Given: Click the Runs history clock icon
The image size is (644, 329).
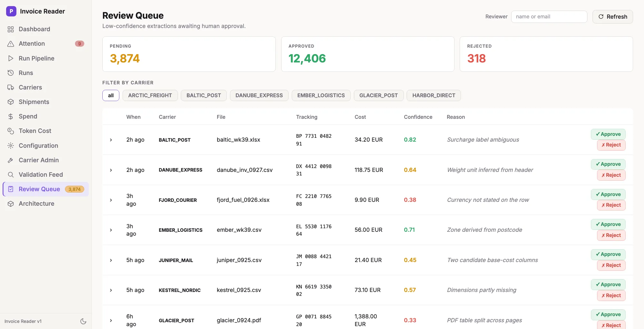Looking at the screenshot, I should 11,73.
